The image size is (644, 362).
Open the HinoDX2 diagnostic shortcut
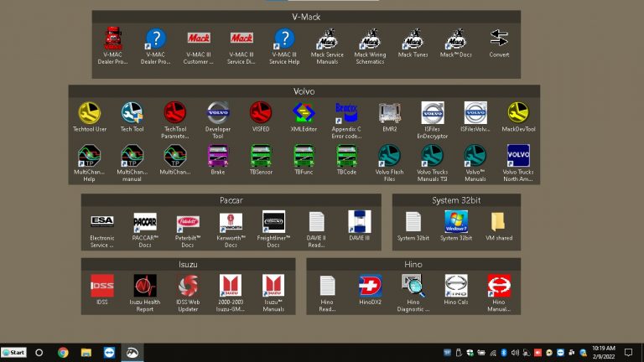370,287
